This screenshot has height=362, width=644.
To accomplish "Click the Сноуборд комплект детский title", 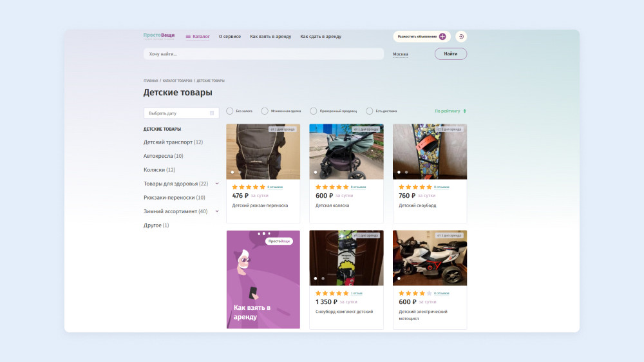I will click(344, 312).
